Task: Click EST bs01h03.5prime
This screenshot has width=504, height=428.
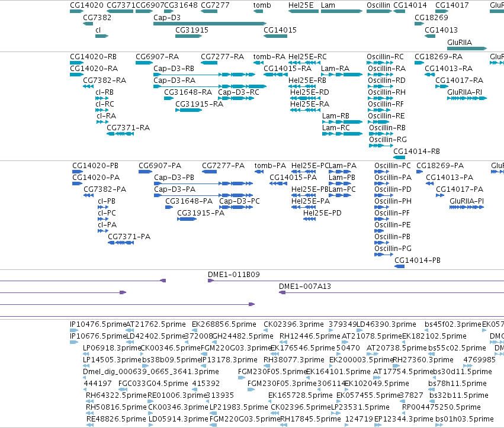Action: pos(439,426)
